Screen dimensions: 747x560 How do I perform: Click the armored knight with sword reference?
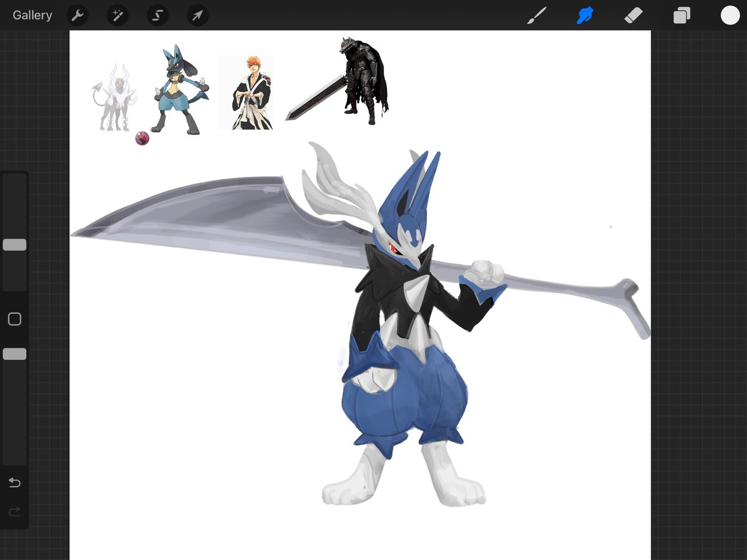click(x=338, y=80)
